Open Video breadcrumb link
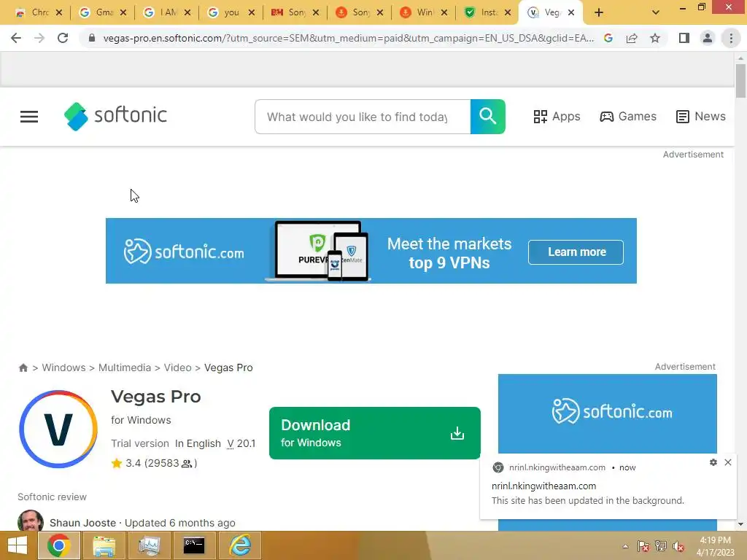747x560 pixels. (x=178, y=367)
